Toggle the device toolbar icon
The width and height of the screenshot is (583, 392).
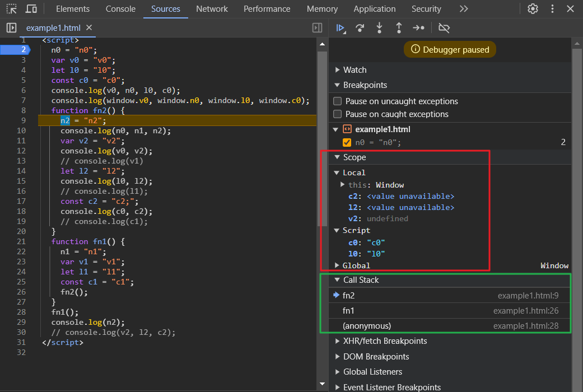pyautogui.click(x=31, y=9)
